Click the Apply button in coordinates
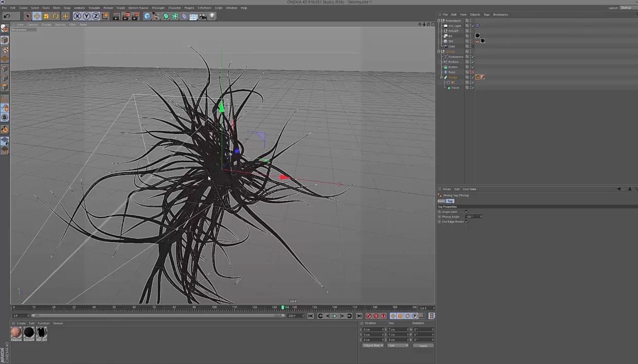 click(423, 346)
